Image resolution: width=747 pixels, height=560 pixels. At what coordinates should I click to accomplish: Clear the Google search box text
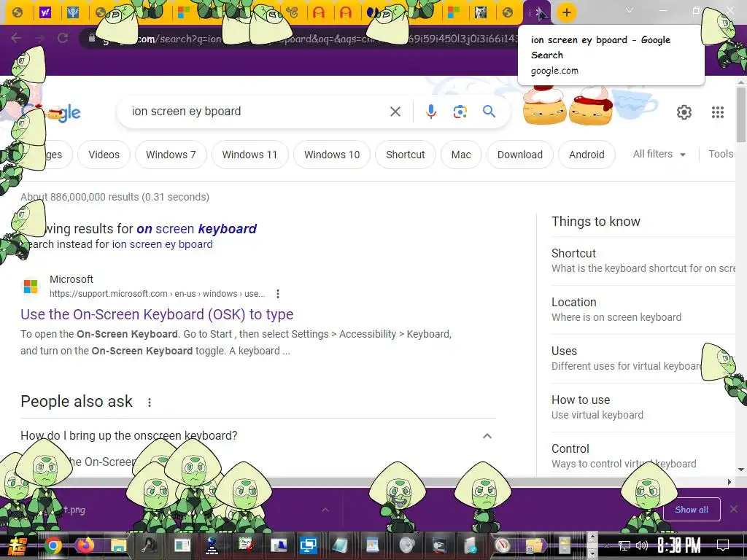395,112
